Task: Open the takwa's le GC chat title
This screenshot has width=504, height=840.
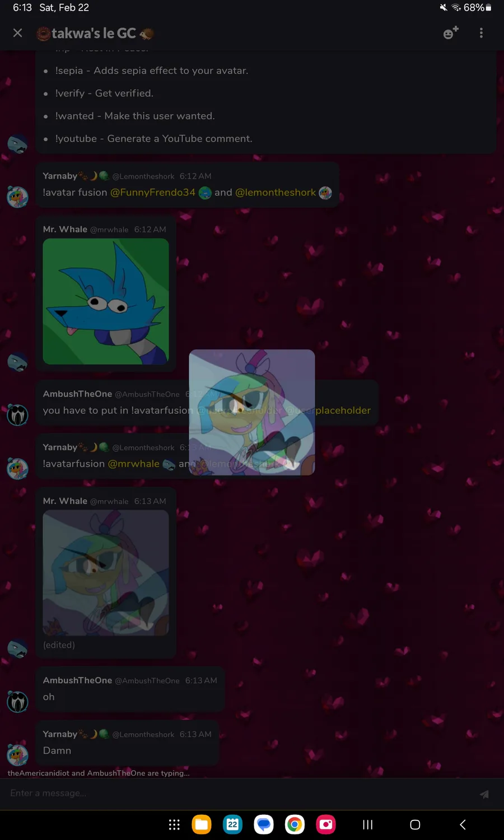Action: click(94, 34)
